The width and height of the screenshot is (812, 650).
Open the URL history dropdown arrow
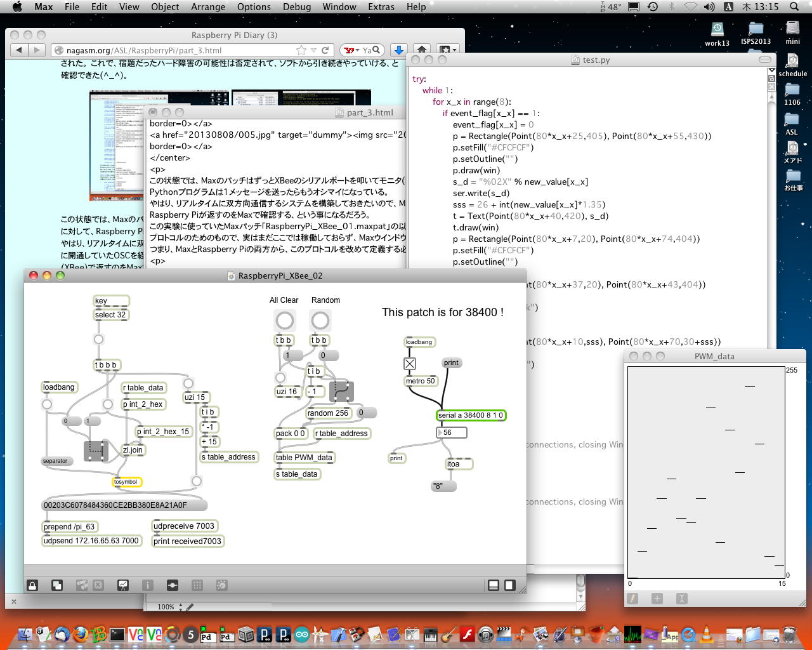[313, 50]
